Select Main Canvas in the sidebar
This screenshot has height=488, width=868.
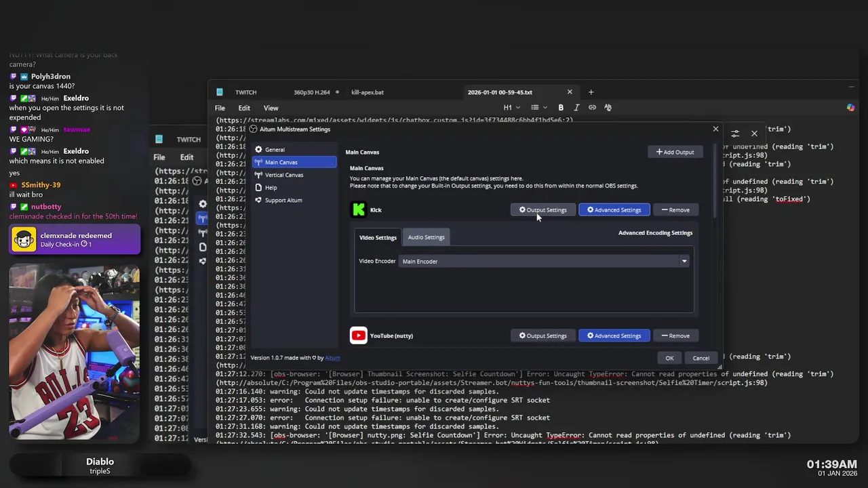click(294, 162)
